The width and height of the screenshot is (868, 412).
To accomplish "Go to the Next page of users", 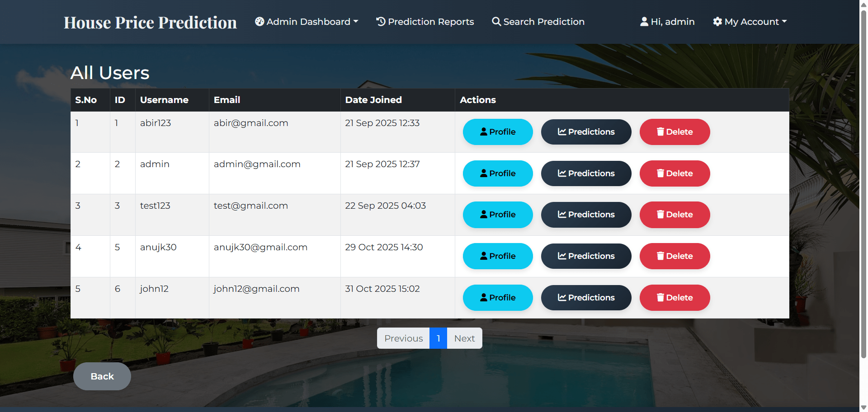I will pos(464,338).
